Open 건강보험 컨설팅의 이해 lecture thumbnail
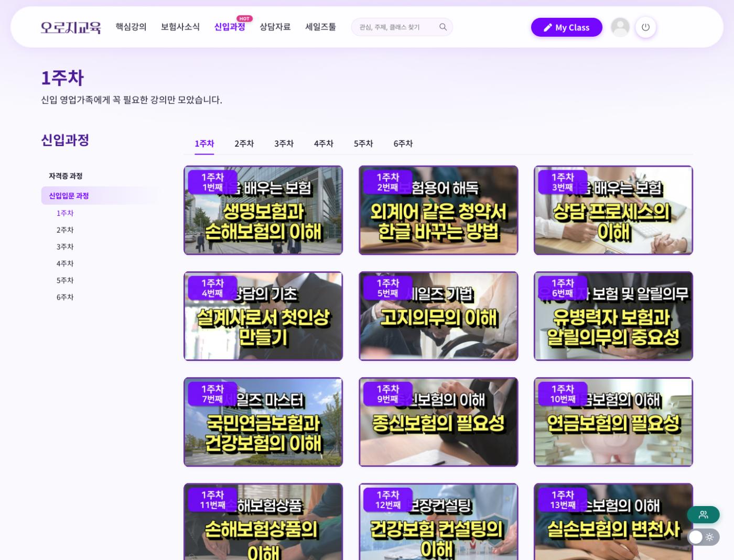This screenshot has height=560, width=734. tap(438, 522)
